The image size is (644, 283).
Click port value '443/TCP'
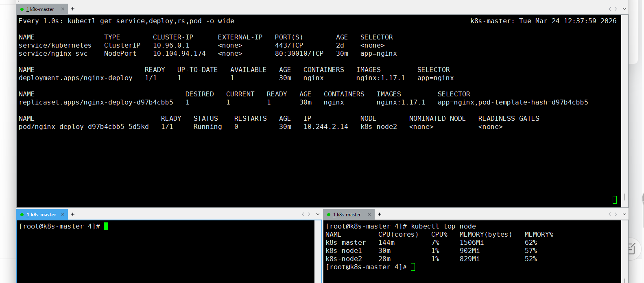tap(289, 46)
